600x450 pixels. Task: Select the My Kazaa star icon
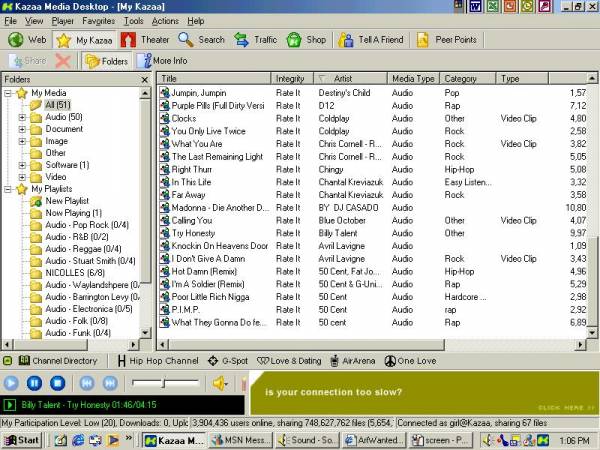pos(64,40)
